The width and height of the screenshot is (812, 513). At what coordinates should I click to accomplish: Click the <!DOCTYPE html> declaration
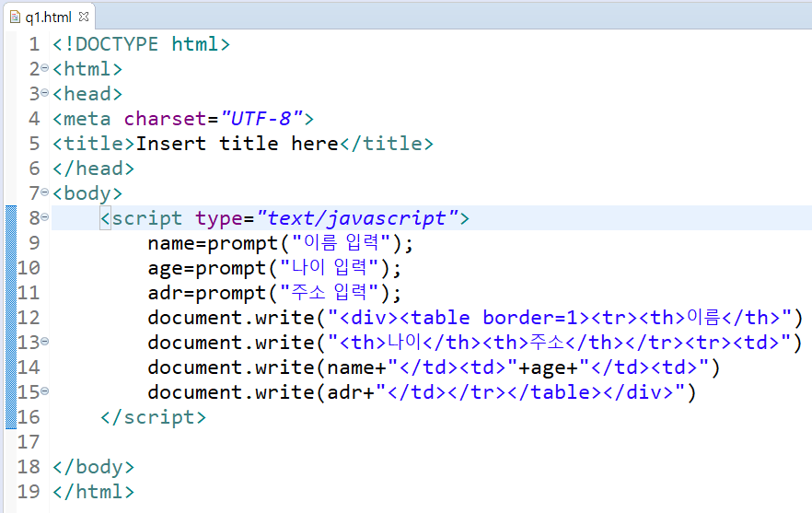141,44
